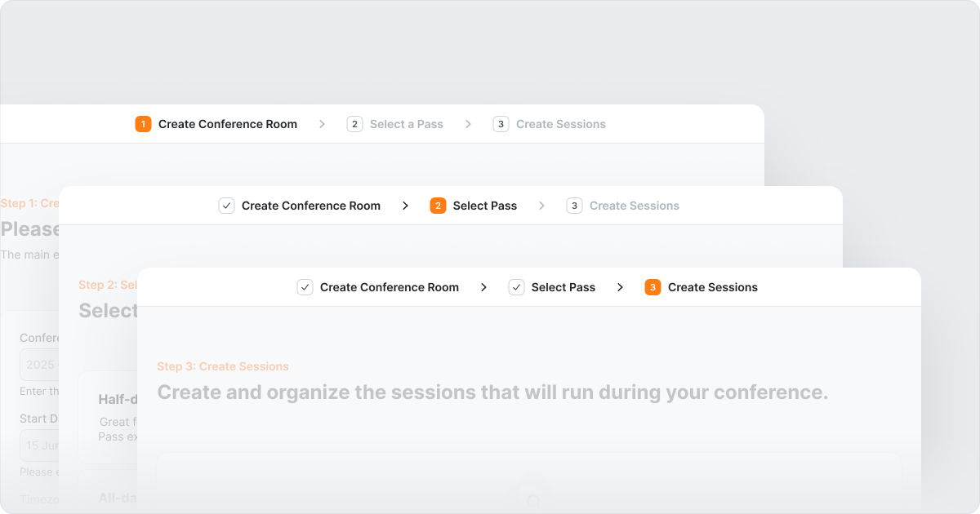Click step 2 number badge in the back window

(x=354, y=124)
